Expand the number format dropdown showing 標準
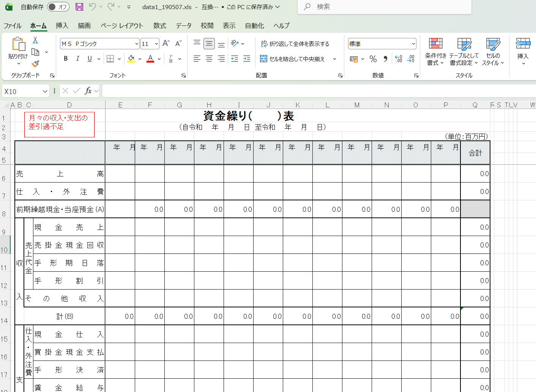 point(413,44)
